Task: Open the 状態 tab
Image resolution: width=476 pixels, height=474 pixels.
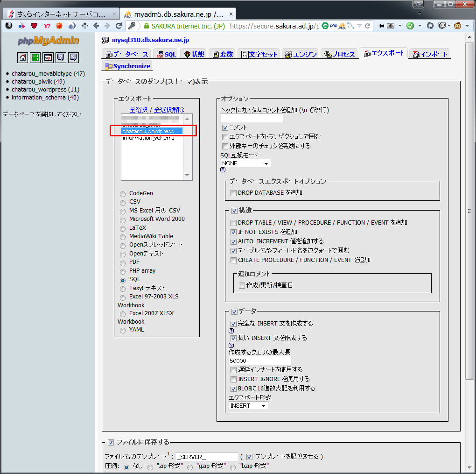Action: coord(194,54)
